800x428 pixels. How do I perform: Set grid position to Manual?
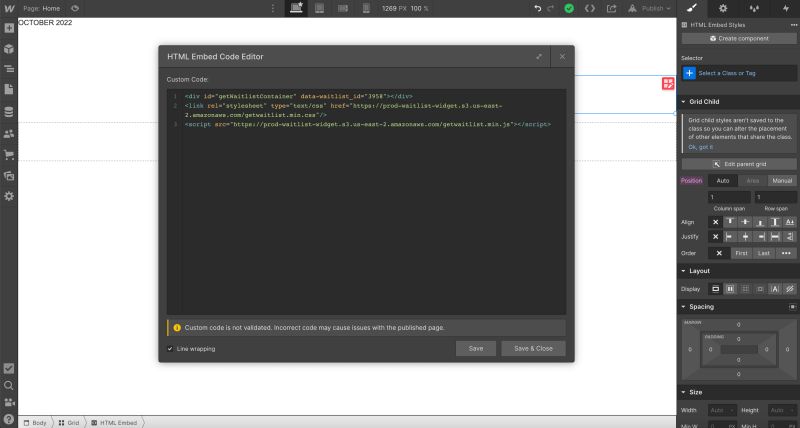point(782,181)
